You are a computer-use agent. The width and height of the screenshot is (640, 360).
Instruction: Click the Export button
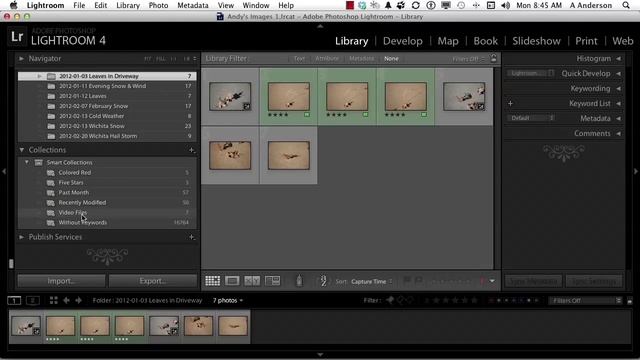click(x=153, y=281)
